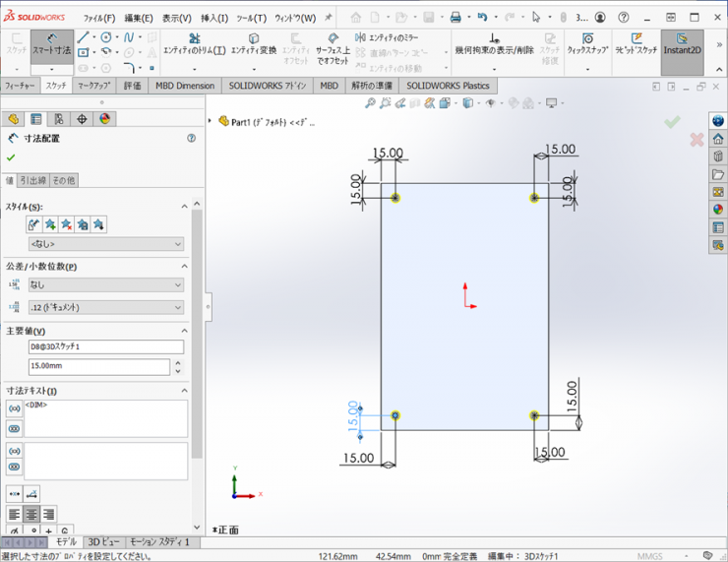
Task: Click the print icon in title bar
Action: pyautogui.click(x=455, y=18)
